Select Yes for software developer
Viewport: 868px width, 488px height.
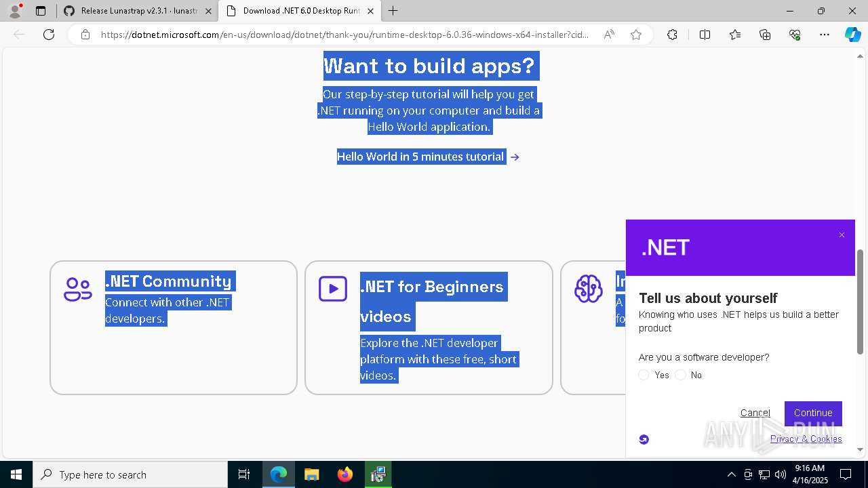point(644,375)
